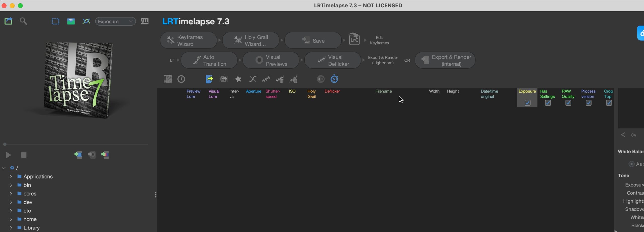Toggle the Crop Top column checkbox

pos(609,103)
